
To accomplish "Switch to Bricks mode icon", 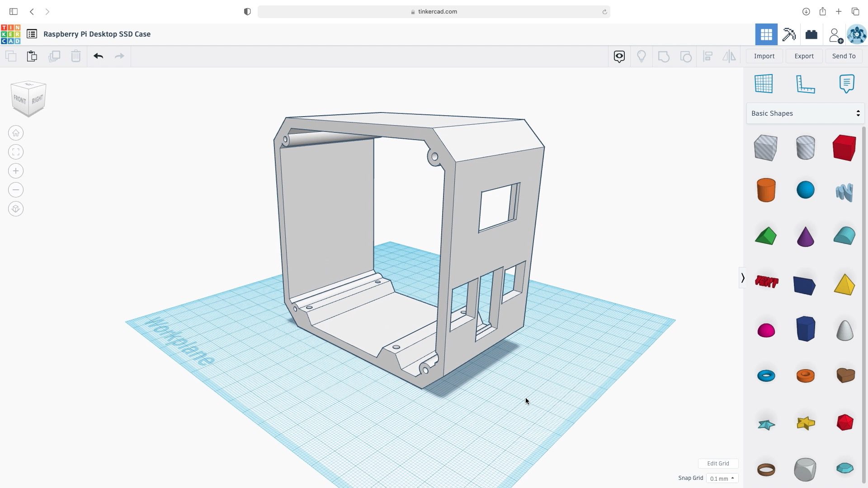I will click(x=811, y=34).
